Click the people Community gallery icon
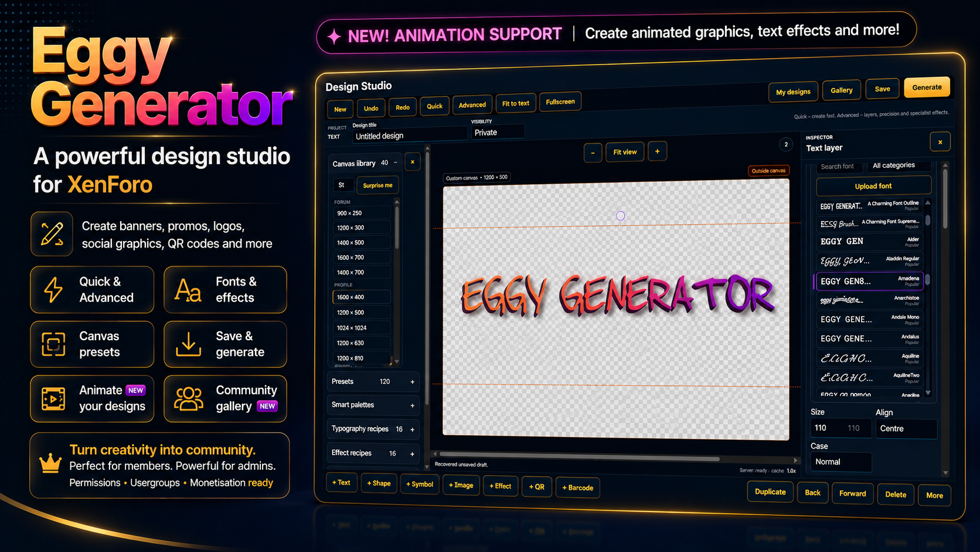The height and width of the screenshot is (552, 980). [188, 399]
